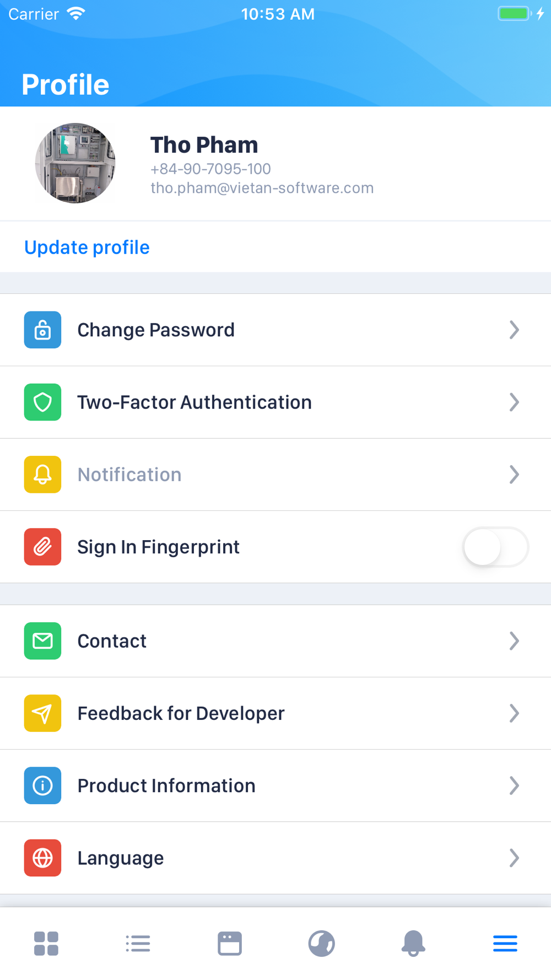Tap Tho Pham's profile avatar

tap(75, 163)
